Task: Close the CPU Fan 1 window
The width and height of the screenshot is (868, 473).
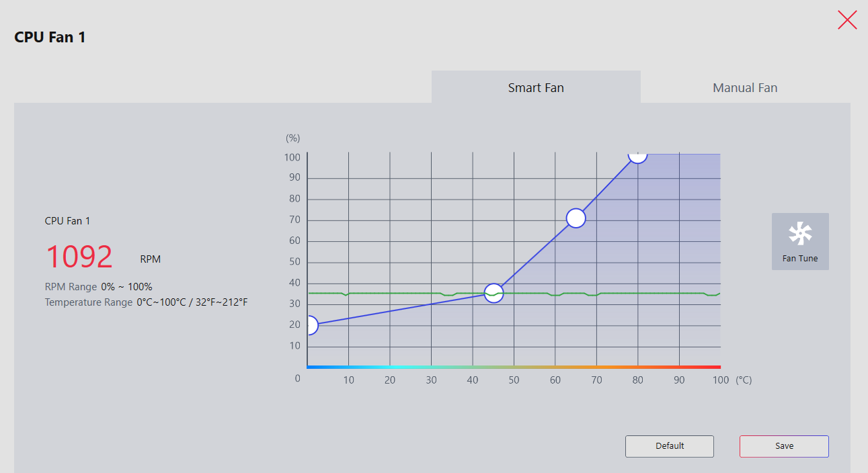Action: point(847,20)
